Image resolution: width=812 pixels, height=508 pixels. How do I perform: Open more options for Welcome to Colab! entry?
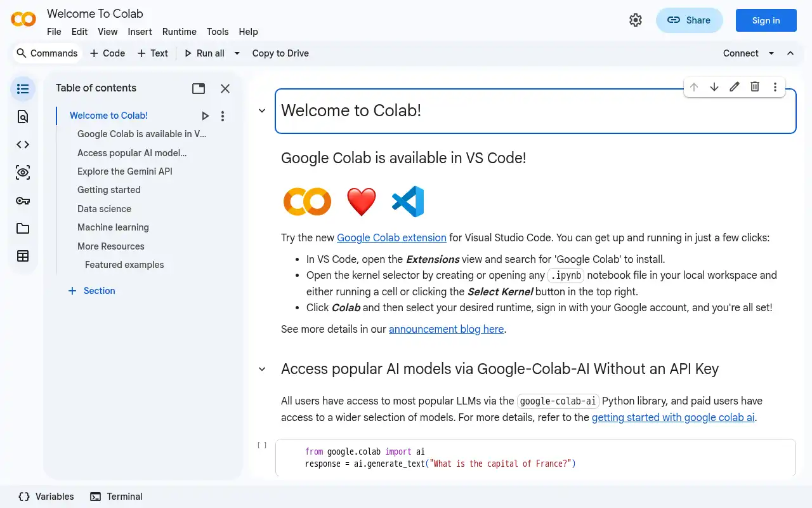223,116
